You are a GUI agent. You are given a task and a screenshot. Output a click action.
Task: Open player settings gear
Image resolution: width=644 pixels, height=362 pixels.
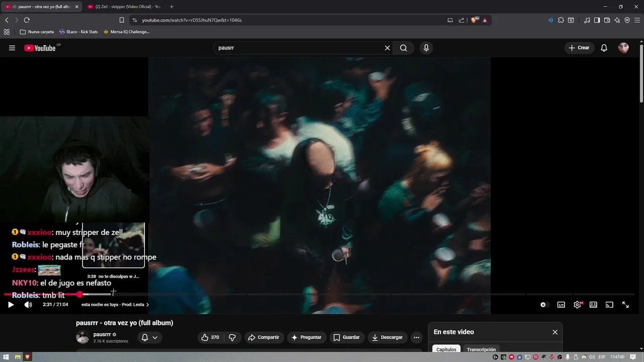(x=578, y=305)
